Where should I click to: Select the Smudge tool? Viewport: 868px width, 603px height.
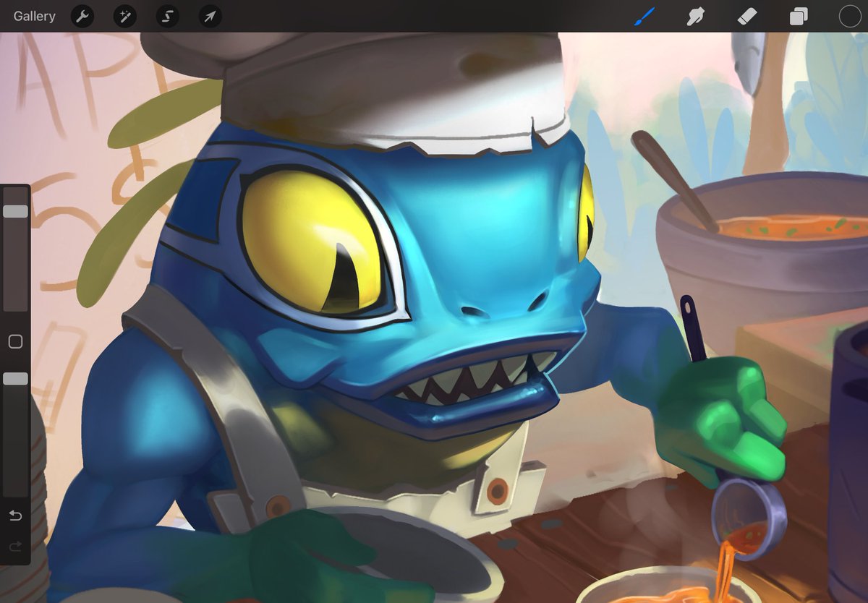(x=695, y=16)
